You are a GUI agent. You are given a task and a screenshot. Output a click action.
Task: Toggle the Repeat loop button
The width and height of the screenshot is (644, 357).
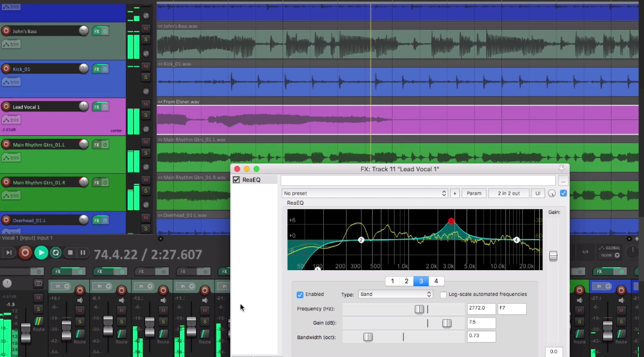click(56, 253)
